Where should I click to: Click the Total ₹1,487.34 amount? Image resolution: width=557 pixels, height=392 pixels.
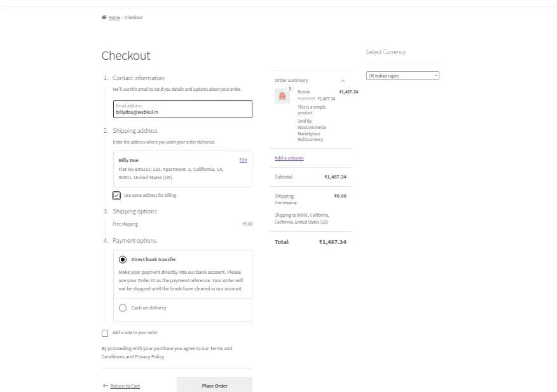point(333,242)
